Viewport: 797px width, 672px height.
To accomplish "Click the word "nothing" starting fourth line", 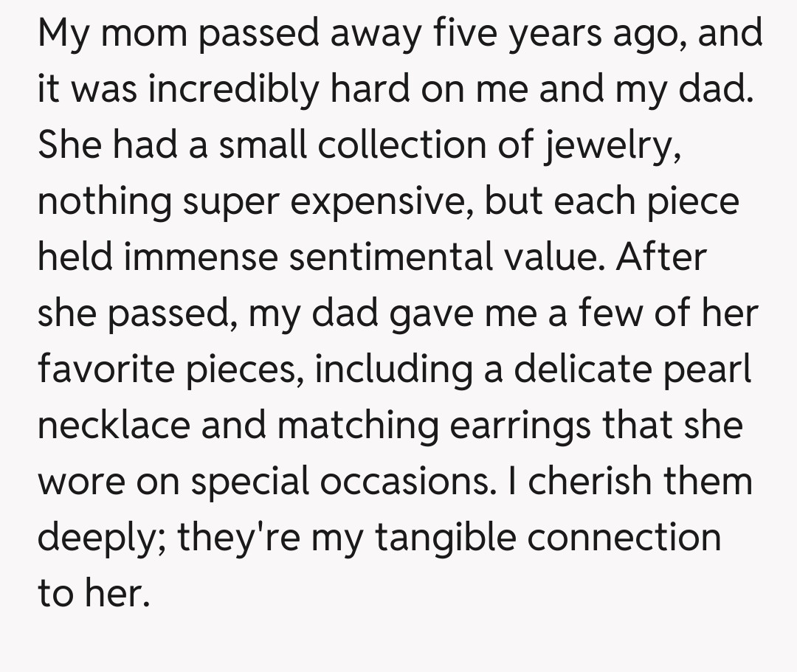I will tap(103, 202).
